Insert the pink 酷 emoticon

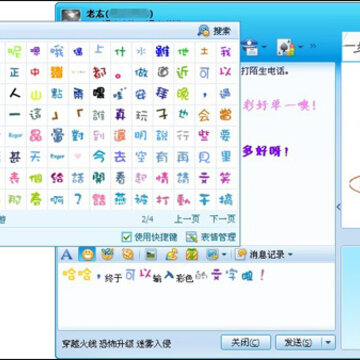coord(99,200)
